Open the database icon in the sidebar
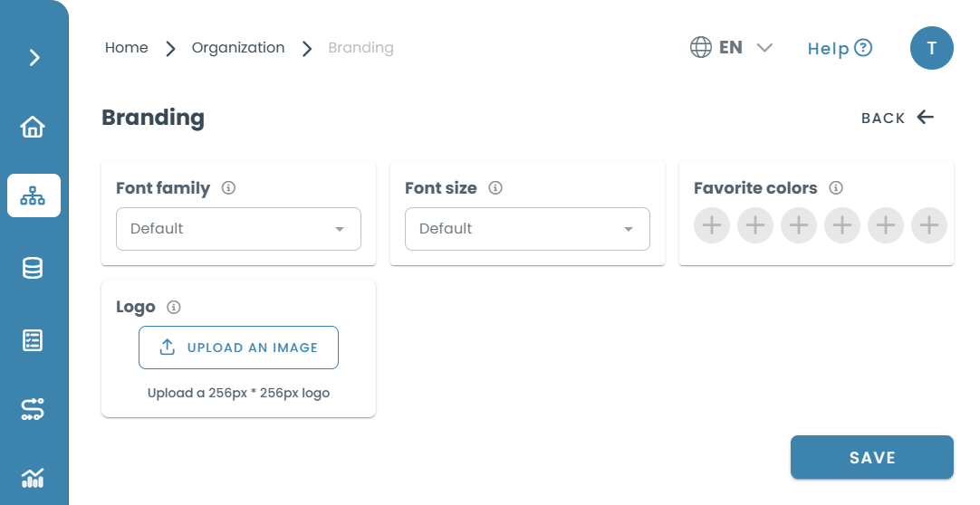980x505 pixels. coord(33,269)
